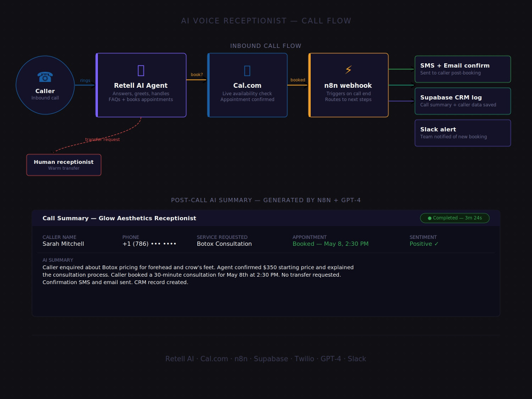
Task: Select the Cal.com node title
Action: pos(247,86)
